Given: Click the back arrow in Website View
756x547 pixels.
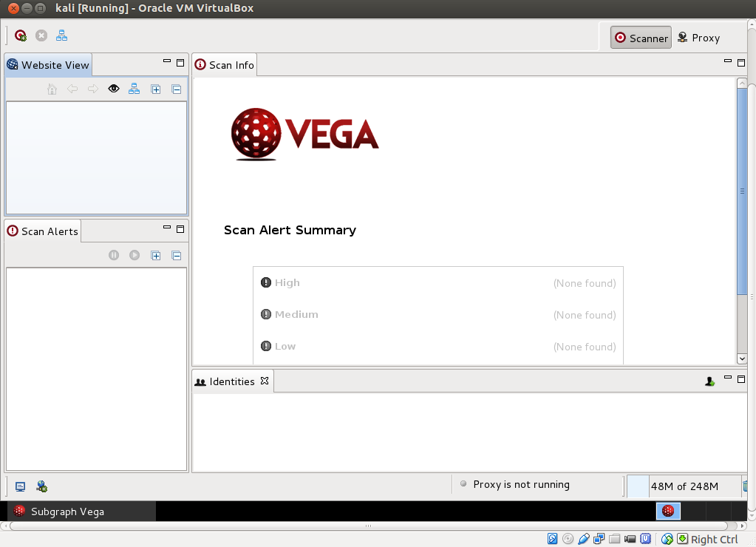Looking at the screenshot, I should coord(72,89).
